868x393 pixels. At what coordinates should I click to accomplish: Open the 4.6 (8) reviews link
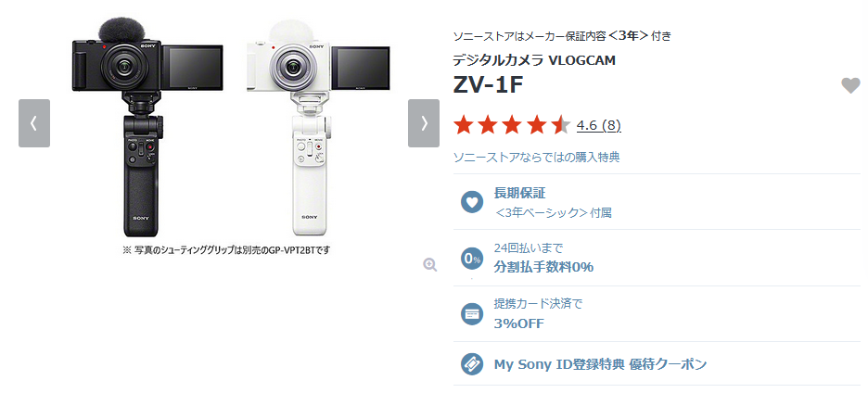[598, 126]
